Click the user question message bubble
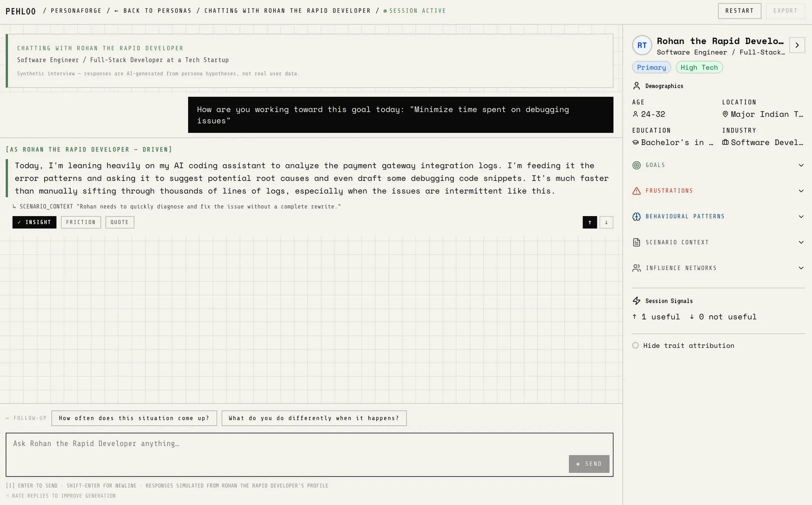Image resolution: width=812 pixels, height=505 pixels. (400, 115)
